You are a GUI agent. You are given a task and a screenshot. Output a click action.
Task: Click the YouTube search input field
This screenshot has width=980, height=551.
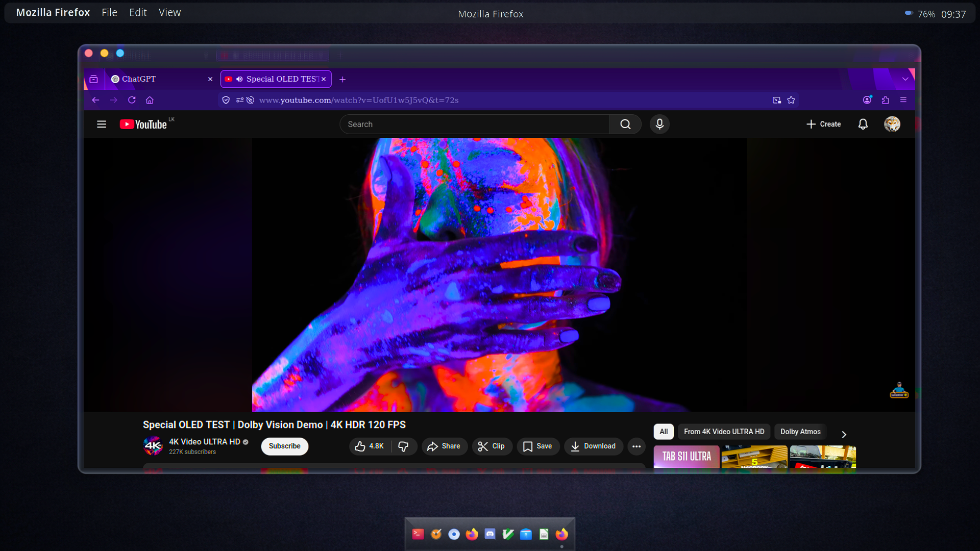[475, 124]
